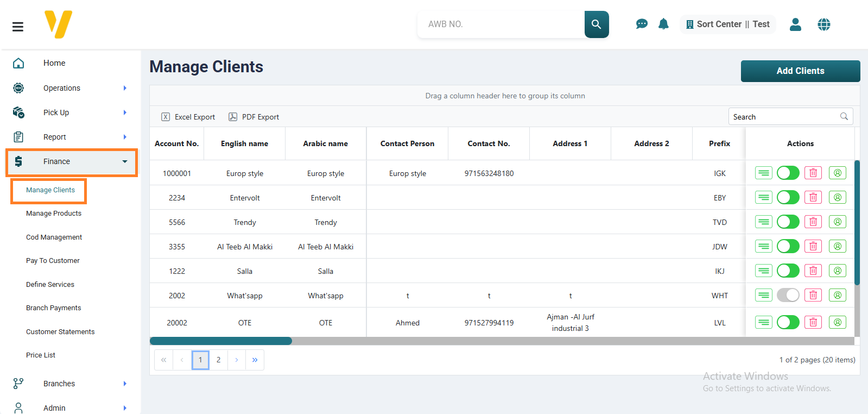Click user account icon for Trendy row
Viewport: 868px width, 414px height.
coord(837,222)
